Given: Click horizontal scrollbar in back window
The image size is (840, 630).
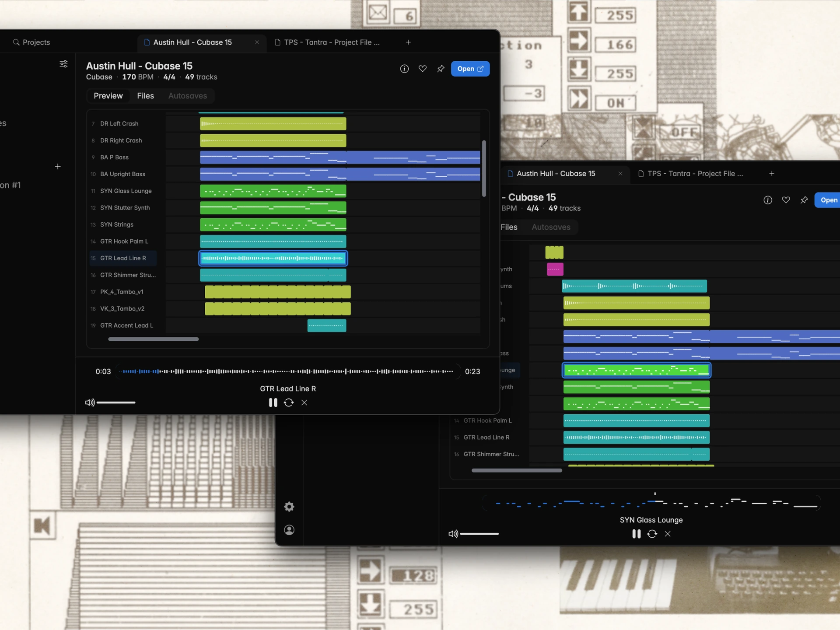Looking at the screenshot, I should pos(517,470).
